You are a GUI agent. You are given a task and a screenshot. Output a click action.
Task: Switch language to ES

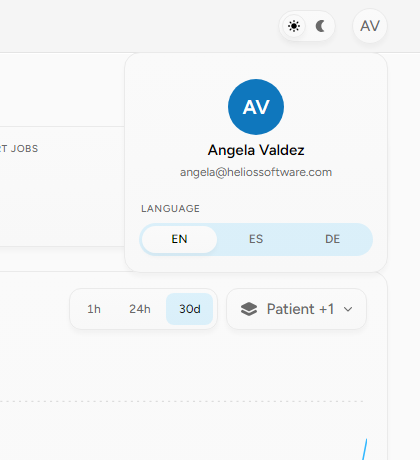tap(256, 239)
